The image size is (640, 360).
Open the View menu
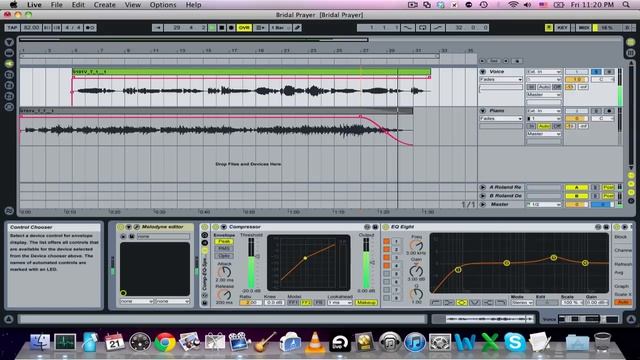[x=133, y=5]
